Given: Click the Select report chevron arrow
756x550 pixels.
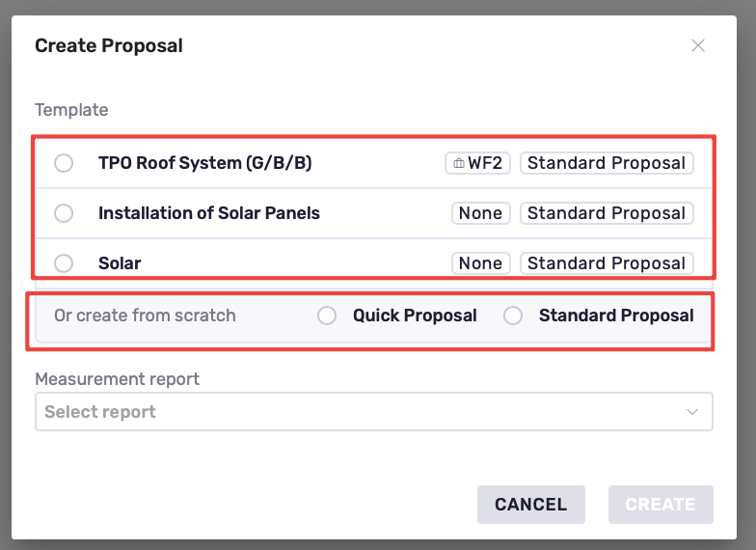Looking at the screenshot, I should [692, 412].
